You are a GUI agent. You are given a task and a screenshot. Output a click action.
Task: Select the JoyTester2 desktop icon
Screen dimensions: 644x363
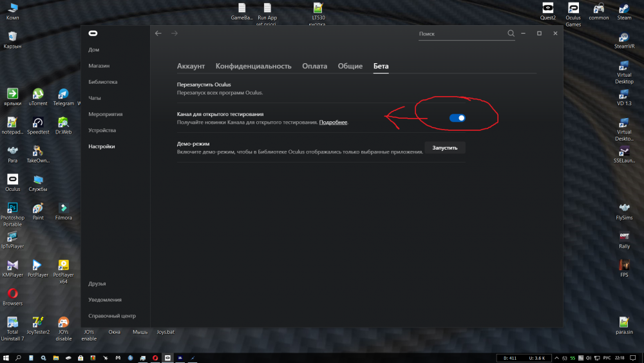point(38,326)
